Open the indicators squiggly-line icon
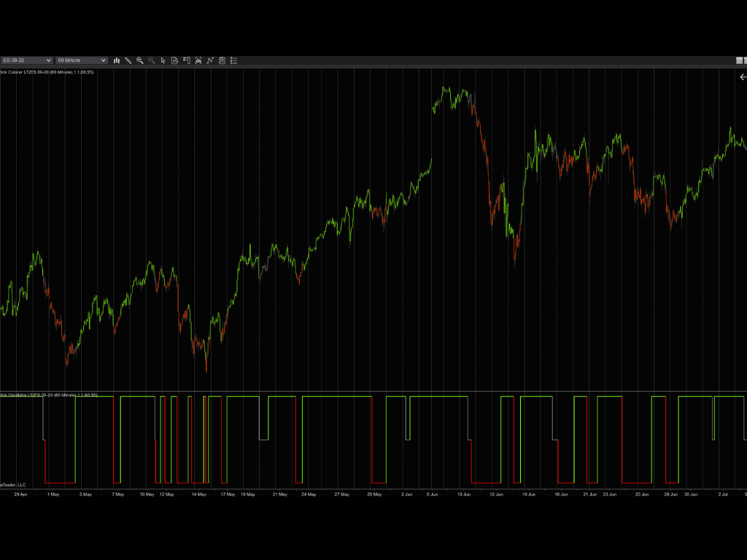 click(x=210, y=61)
